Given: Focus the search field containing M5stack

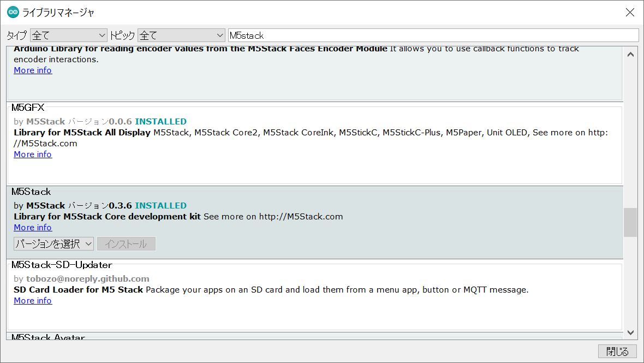Looking at the screenshot, I should coord(433,35).
